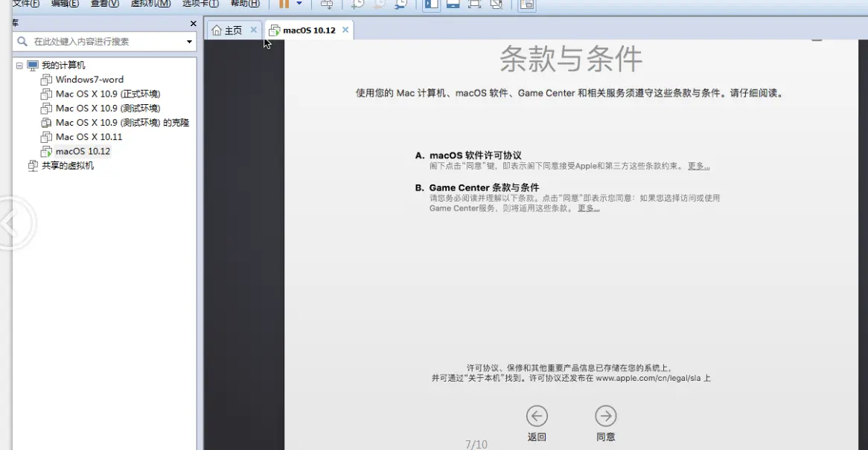This screenshot has width=868, height=450.
Task: Select Mac OS X 10.9 (正式环境)
Action: coord(108,94)
